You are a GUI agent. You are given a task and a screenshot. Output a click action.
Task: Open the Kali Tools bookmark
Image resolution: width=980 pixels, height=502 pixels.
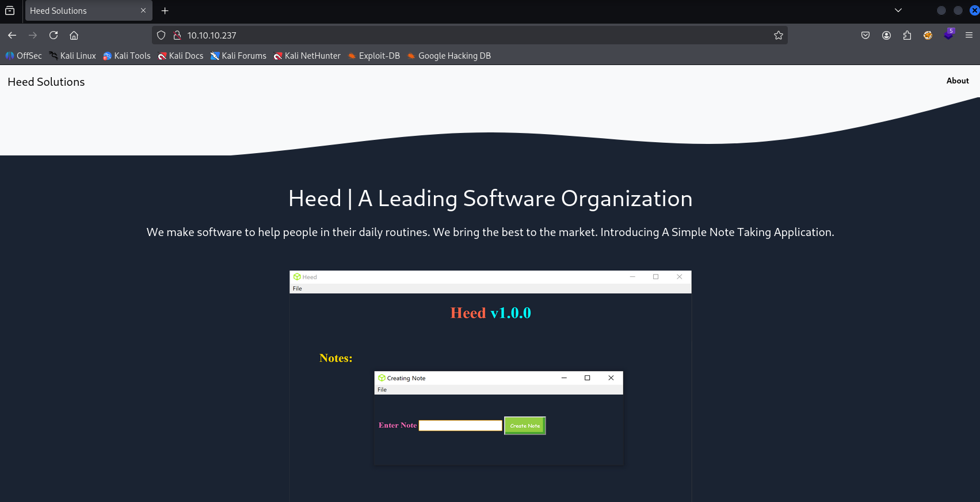pos(127,56)
